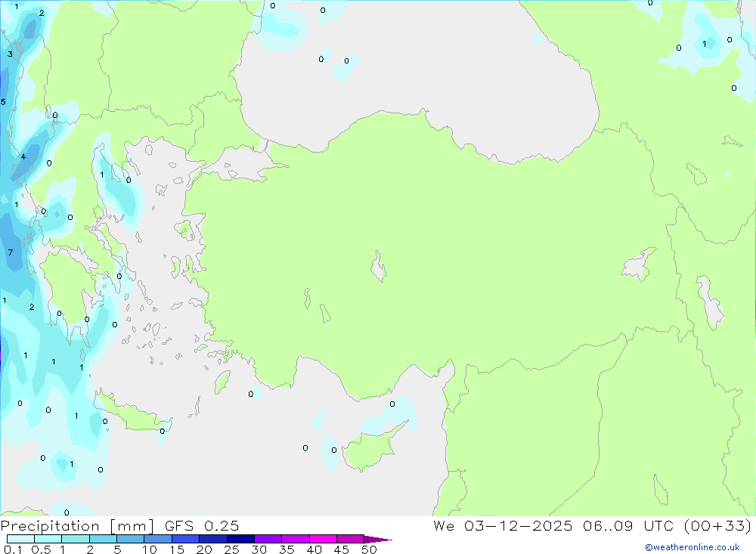This screenshot has height=554, width=756.
Task: Click the 'We 03-12-2025' date text
Action: pyautogui.click(x=503, y=525)
